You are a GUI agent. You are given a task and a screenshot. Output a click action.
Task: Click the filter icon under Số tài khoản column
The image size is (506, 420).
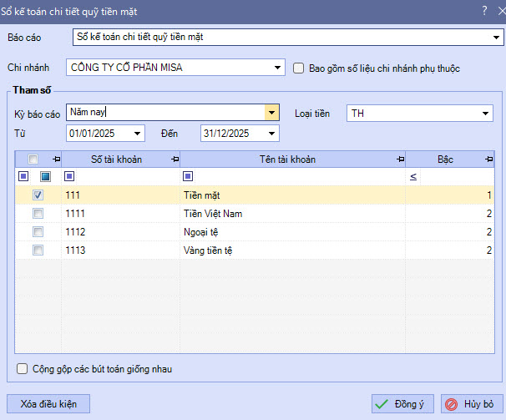pyautogui.click(x=69, y=176)
